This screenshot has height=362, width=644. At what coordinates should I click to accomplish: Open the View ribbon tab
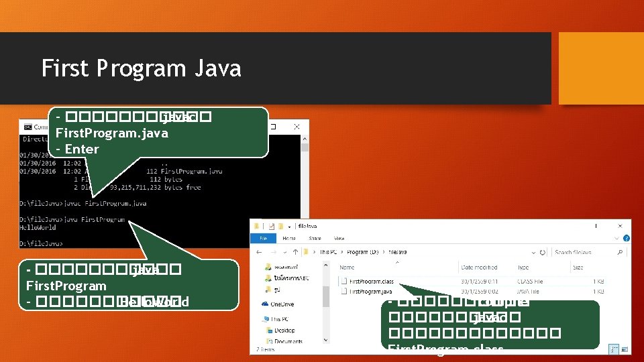tap(339, 239)
